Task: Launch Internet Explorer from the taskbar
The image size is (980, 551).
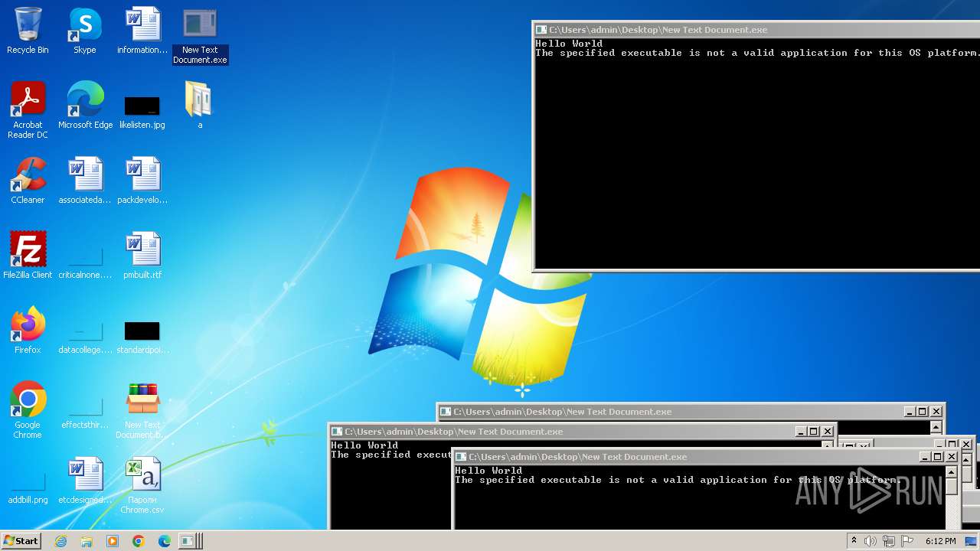Action: tap(61, 541)
